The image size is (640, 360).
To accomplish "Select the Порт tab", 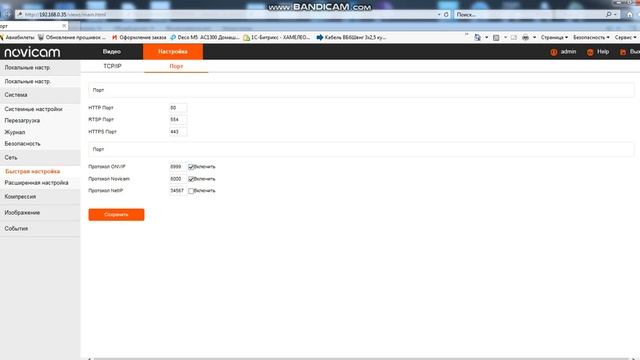I will coord(176,66).
